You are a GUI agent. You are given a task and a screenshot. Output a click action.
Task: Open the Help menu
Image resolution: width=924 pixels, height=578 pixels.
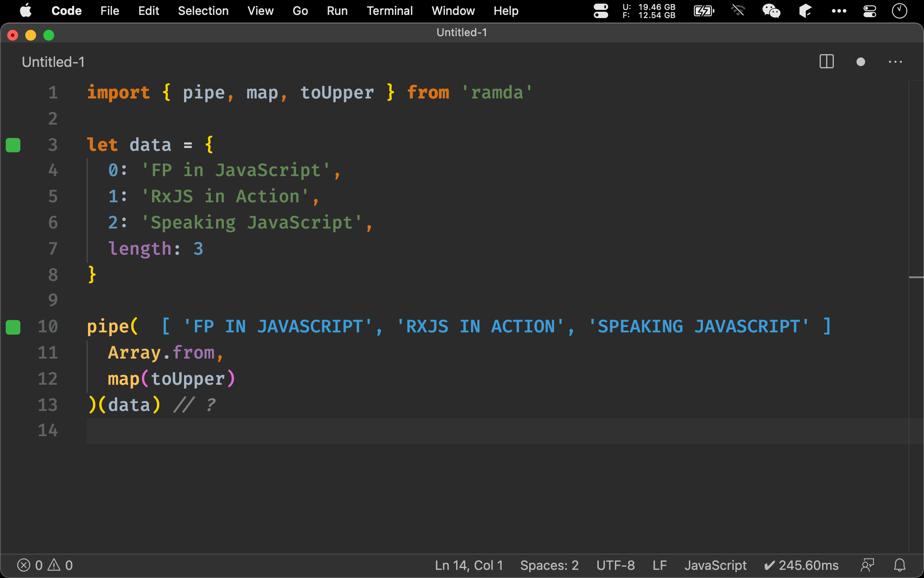click(x=506, y=10)
